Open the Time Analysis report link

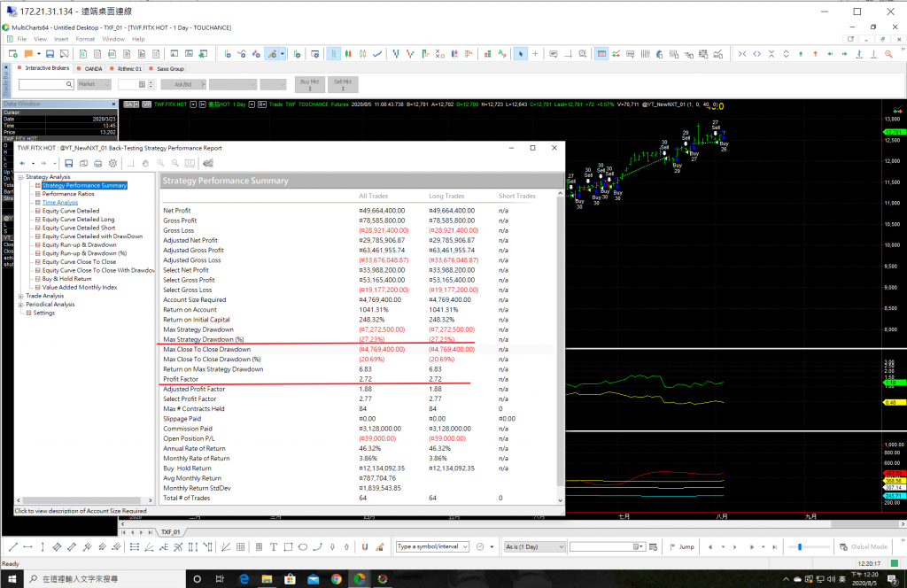tap(60, 203)
